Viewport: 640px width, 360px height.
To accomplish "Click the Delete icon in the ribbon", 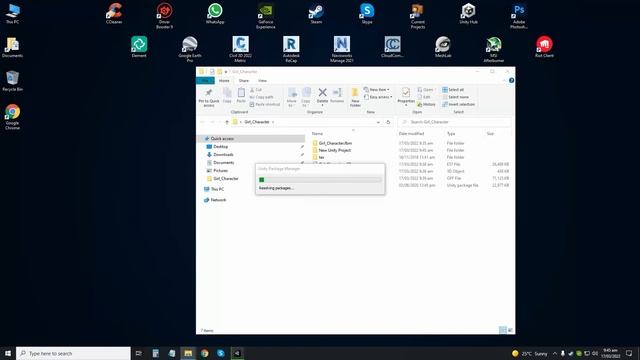I will [x=322, y=96].
